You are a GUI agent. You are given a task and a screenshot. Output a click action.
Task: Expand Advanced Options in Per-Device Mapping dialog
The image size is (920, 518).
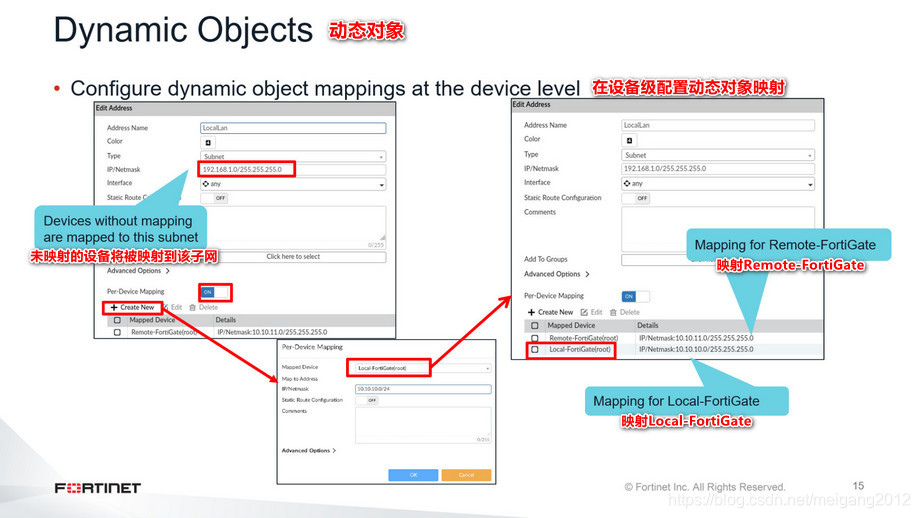point(309,451)
